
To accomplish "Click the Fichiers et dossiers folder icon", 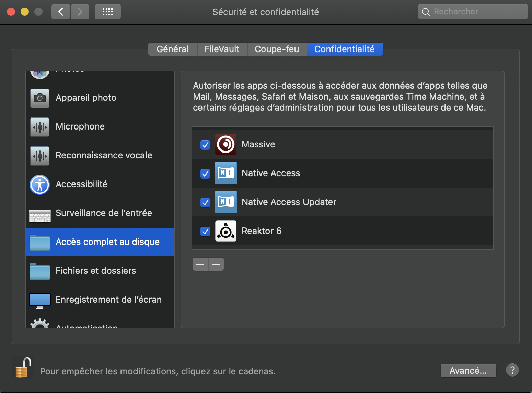I will pyautogui.click(x=40, y=271).
